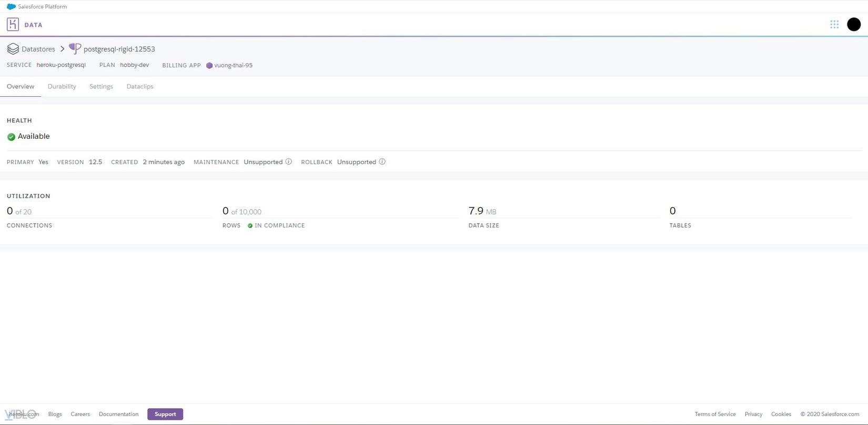Image resolution: width=868 pixels, height=425 pixels.
Task: Click the CONNECTIONS label
Action: (x=29, y=226)
